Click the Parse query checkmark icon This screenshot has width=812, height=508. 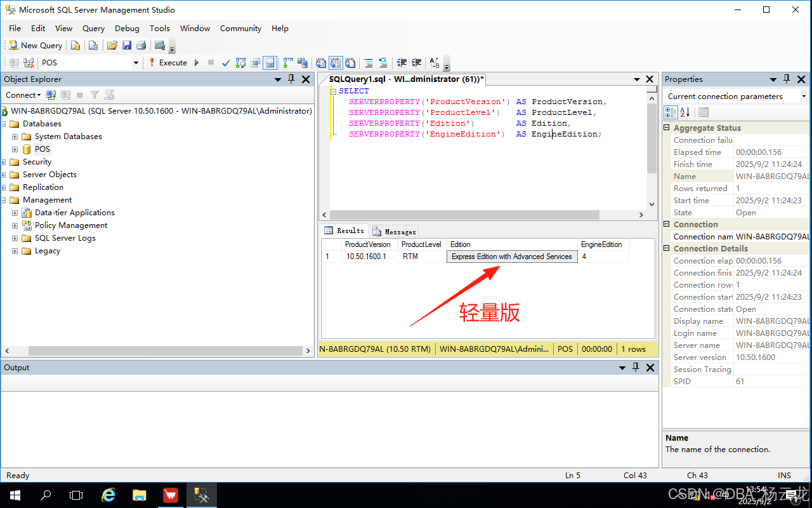226,63
